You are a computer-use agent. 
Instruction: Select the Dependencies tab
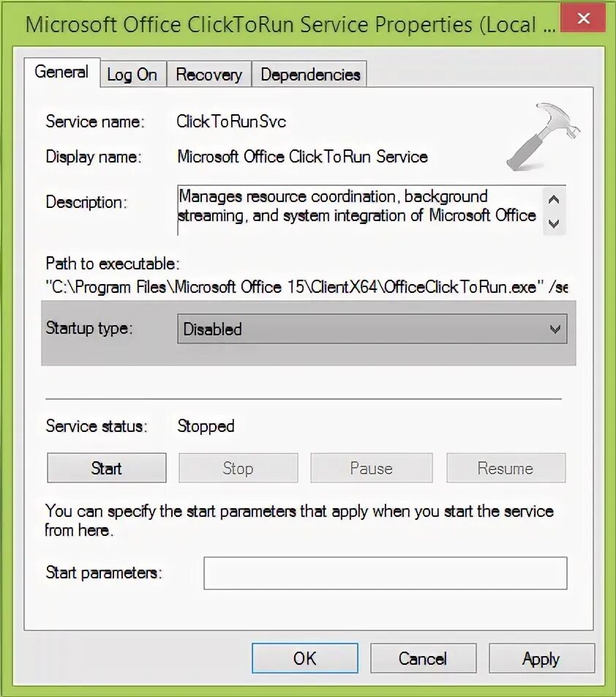309,74
